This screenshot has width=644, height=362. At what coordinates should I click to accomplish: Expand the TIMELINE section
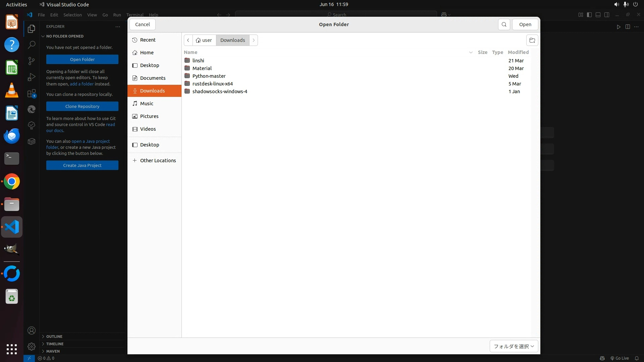[55, 344]
